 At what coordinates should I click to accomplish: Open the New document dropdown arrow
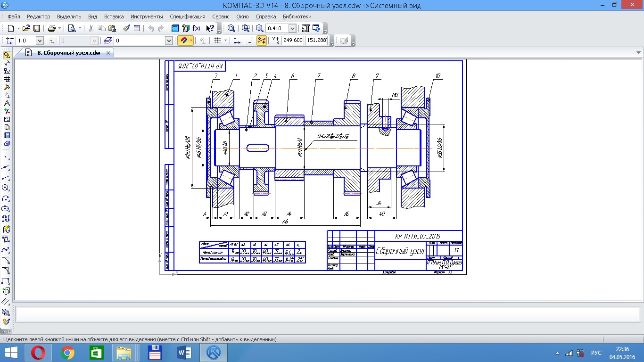click(18, 28)
